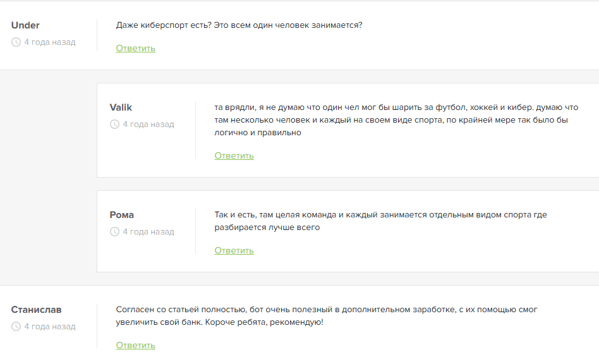Click the author name Under
This screenshot has height=364, width=599.
point(25,25)
